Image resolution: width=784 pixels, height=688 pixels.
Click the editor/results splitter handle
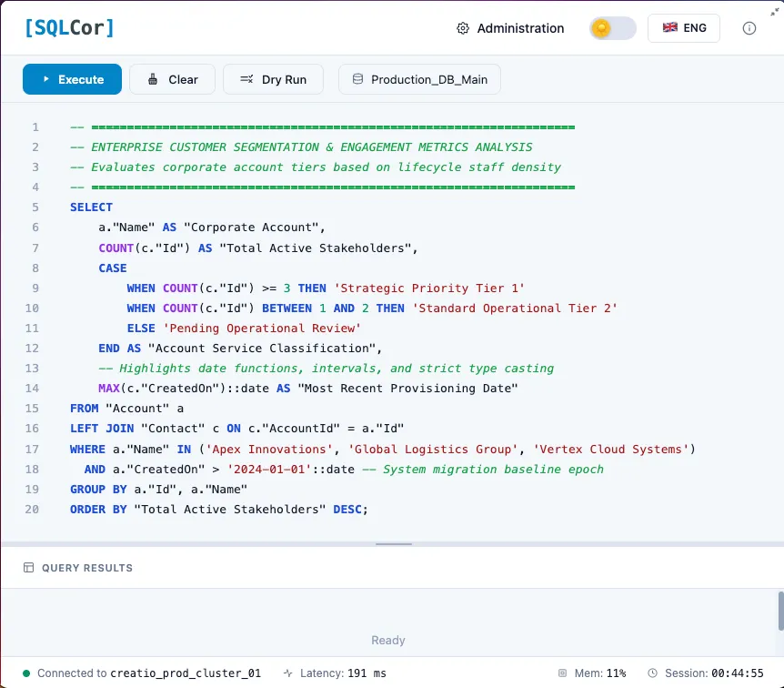394,544
